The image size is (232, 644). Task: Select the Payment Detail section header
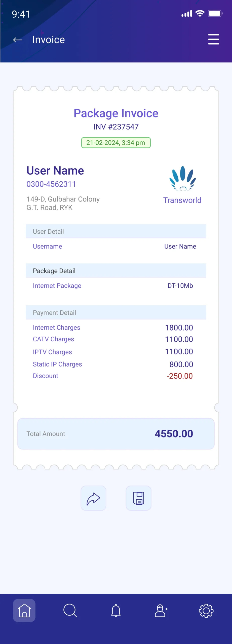coord(116,312)
